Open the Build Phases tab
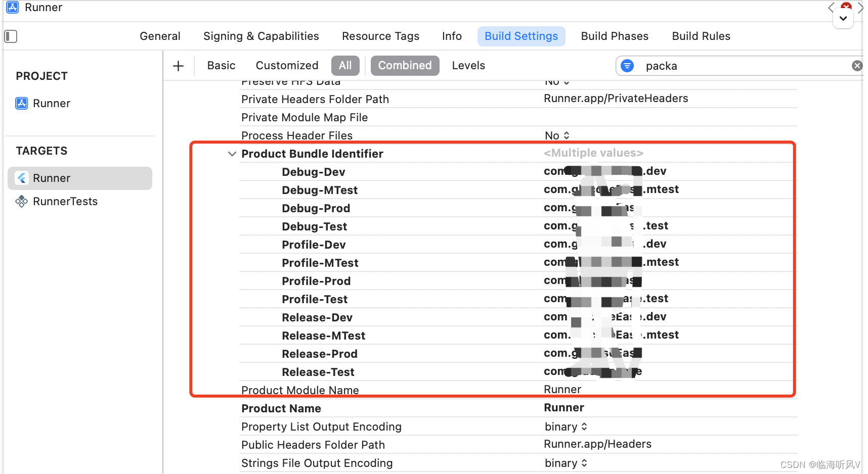868x474 pixels. pos(615,36)
